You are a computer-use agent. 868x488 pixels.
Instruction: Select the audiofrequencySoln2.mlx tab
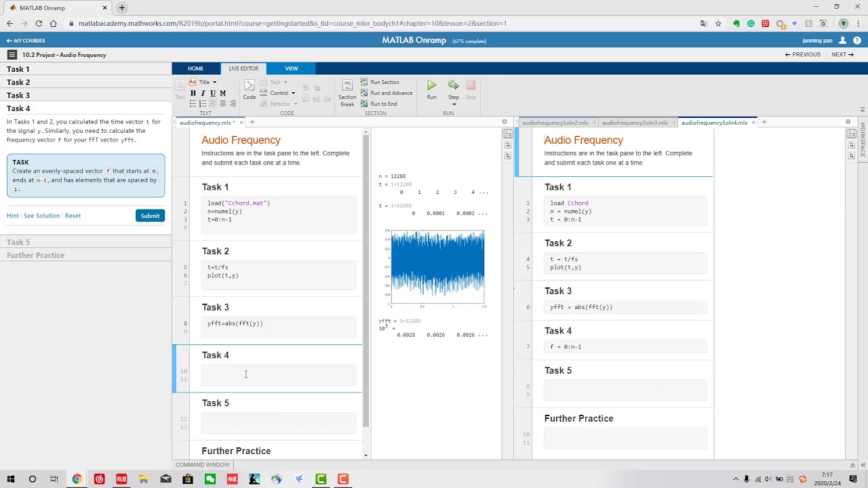click(555, 123)
